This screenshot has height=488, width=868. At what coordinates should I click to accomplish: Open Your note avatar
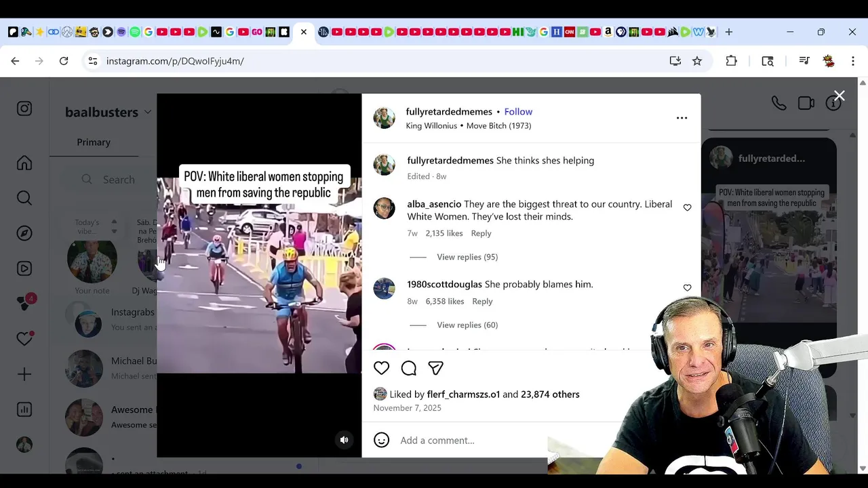click(x=92, y=260)
